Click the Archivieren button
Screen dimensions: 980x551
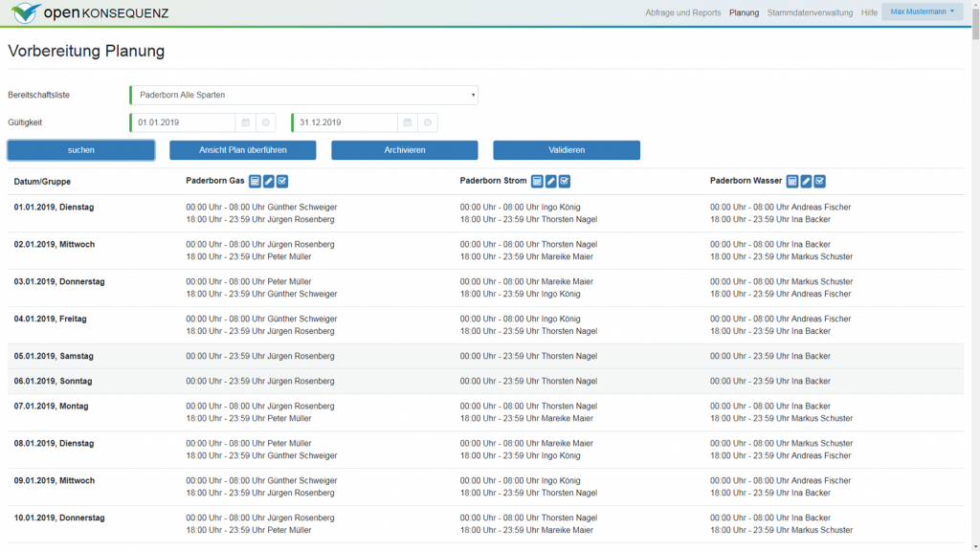coord(404,150)
